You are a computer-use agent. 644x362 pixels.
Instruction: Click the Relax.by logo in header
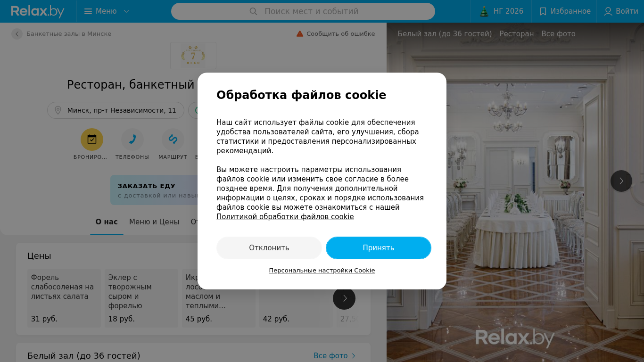point(38,11)
